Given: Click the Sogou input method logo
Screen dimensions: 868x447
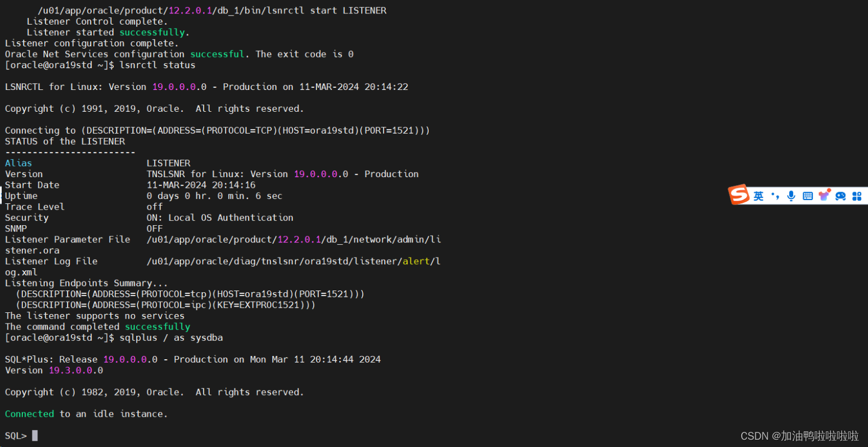Looking at the screenshot, I should pos(739,195).
